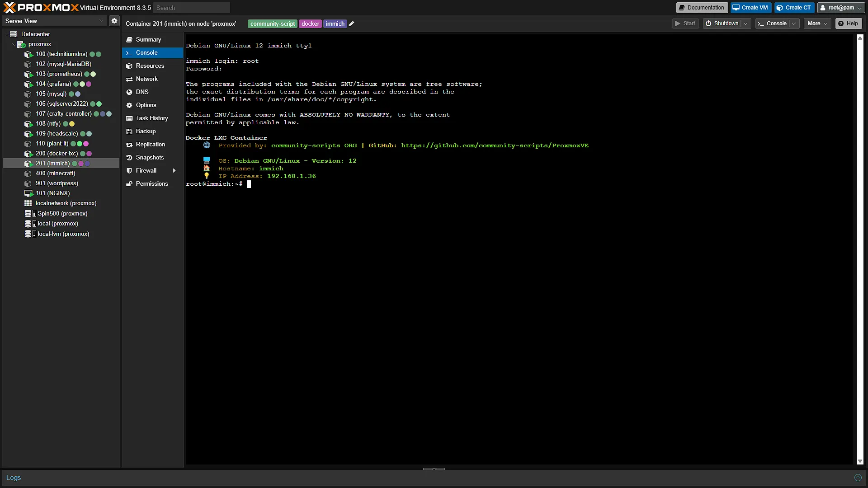Open Console dropdown arrow in toolbar
868x488 pixels.
(x=794, y=23)
